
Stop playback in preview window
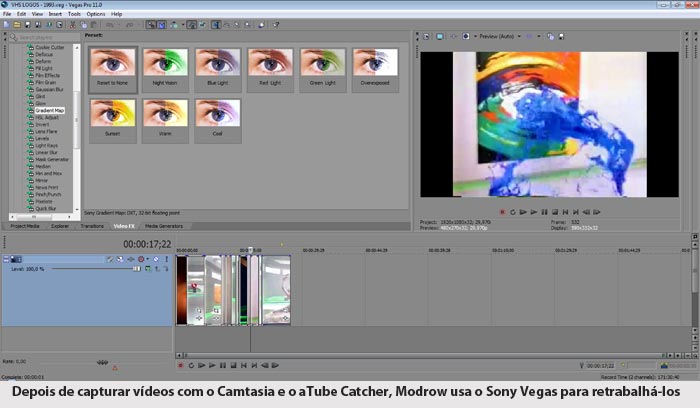pyautogui.click(x=555, y=212)
